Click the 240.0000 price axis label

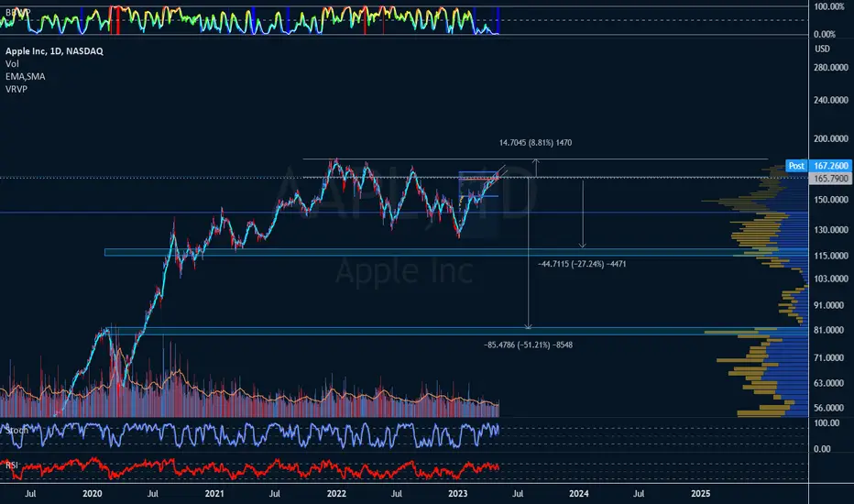[831, 100]
